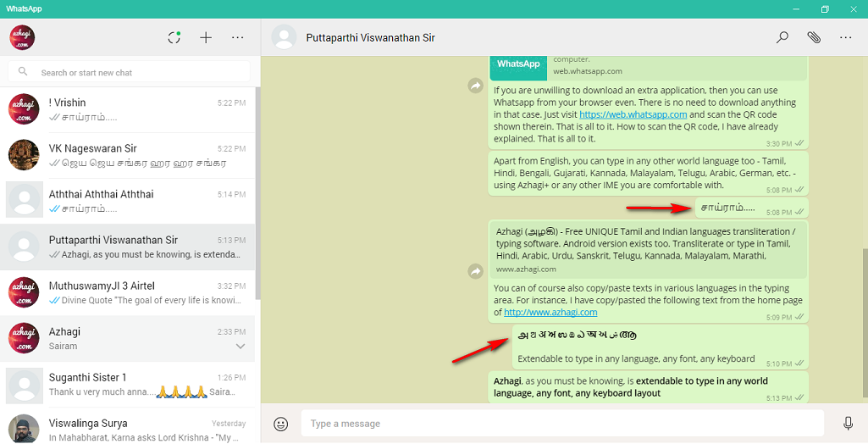
Task: Expand chevron on the Azhagi chat row
Action: (x=240, y=347)
